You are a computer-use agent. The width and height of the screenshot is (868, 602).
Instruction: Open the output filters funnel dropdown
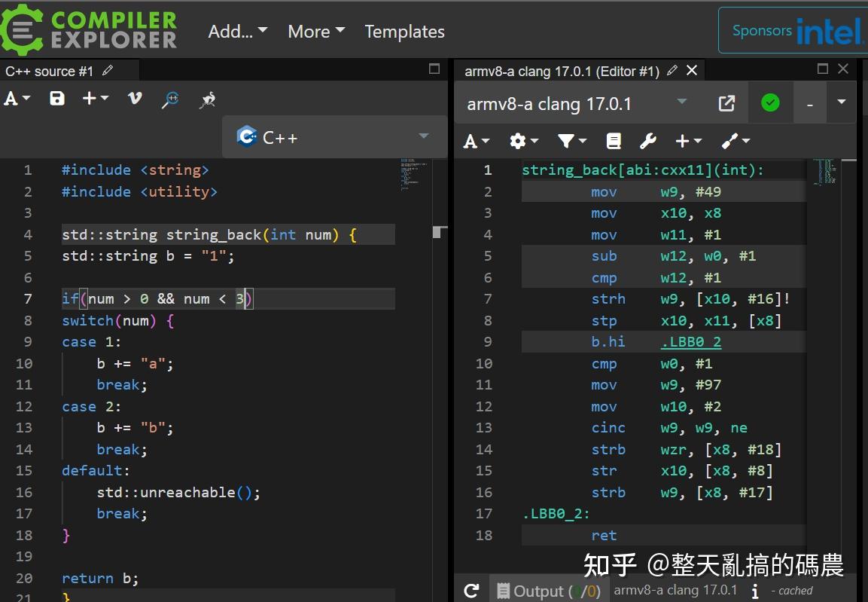tap(572, 141)
